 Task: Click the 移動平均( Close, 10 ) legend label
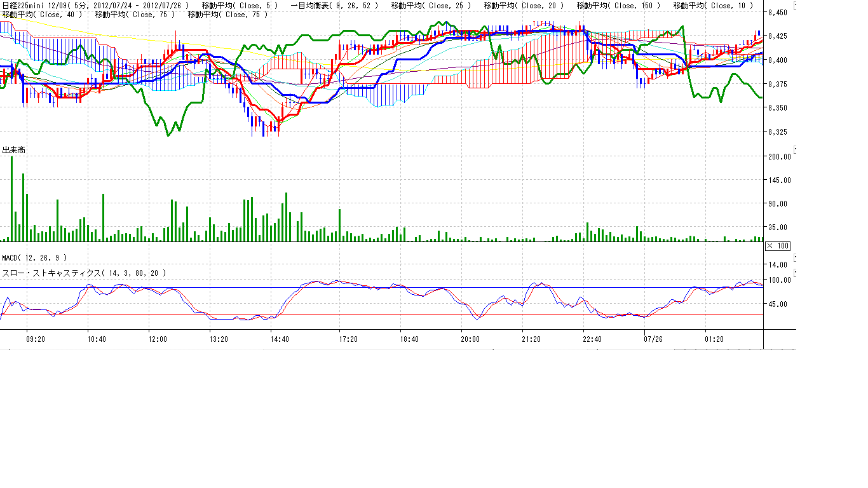(713, 5)
